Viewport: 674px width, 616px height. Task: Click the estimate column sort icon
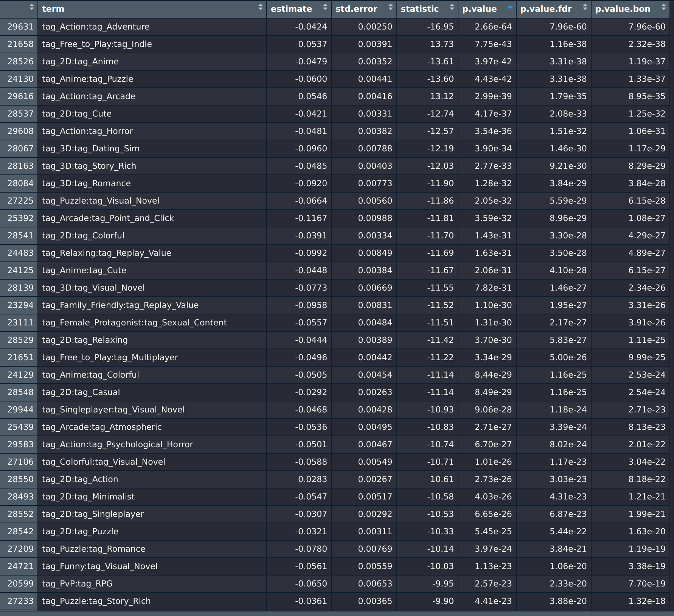pos(325,7)
